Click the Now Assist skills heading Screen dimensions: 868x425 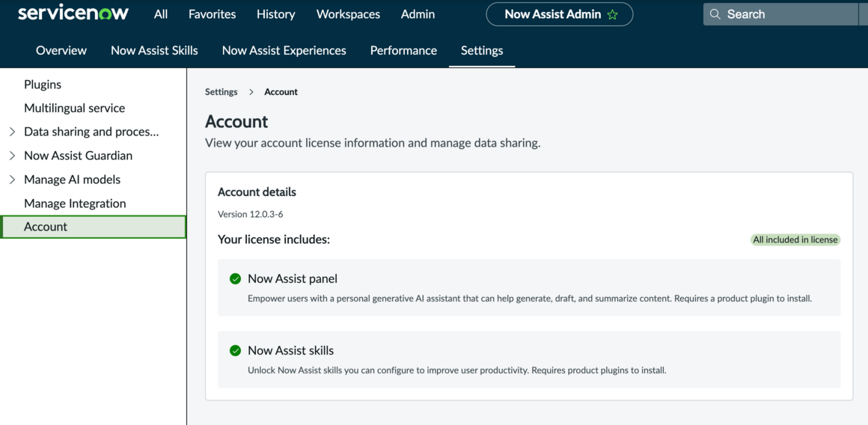coord(290,350)
